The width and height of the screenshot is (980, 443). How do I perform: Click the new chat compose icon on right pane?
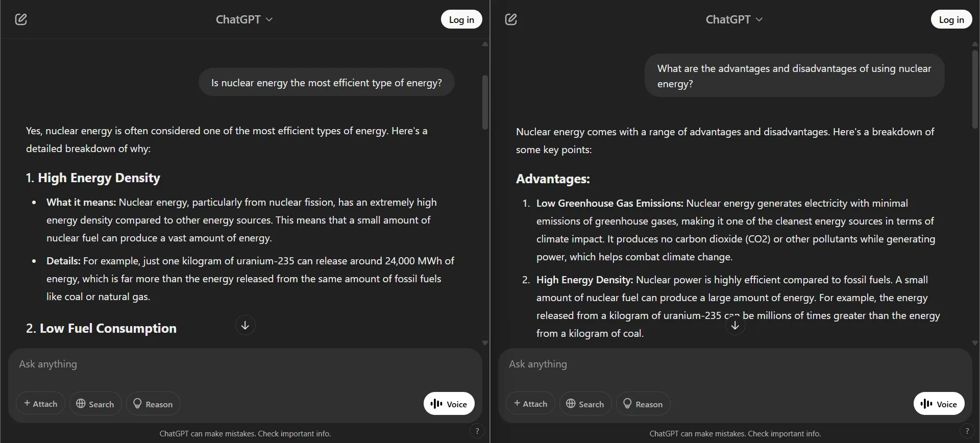click(512, 19)
